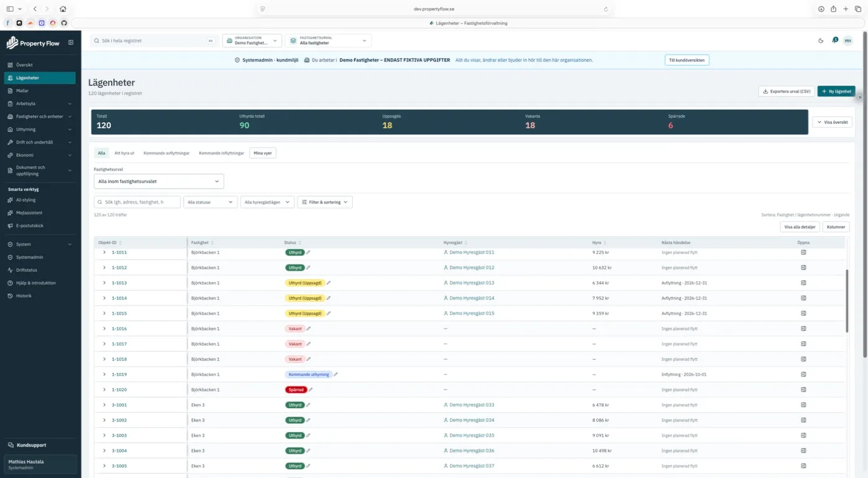
Task: Open details icon for row 3-1003
Action: (803, 435)
